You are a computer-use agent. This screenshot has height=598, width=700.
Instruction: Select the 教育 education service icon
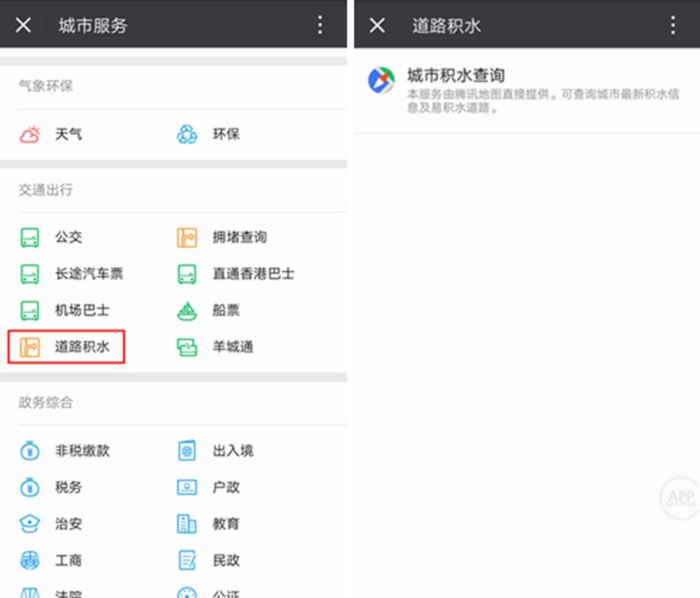point(185,524)
